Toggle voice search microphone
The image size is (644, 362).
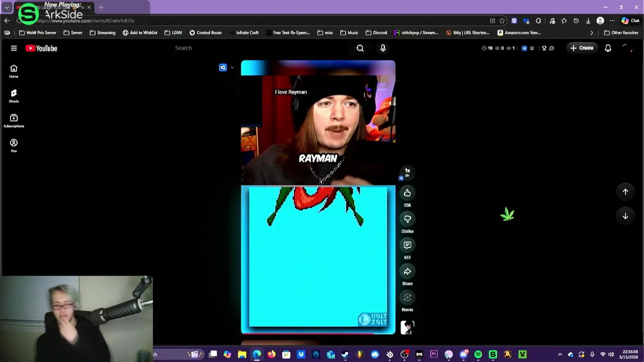(383, 48)
